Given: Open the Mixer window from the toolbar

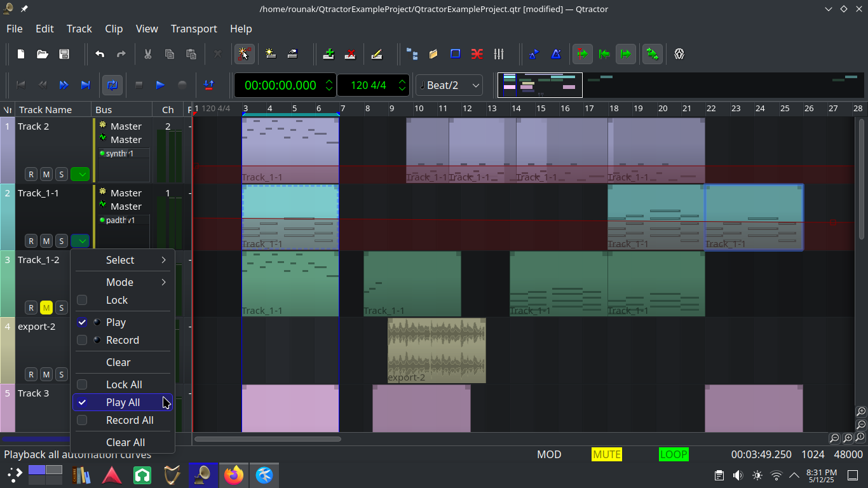Looking at the screenshot, I should click(x=499, y=54).
